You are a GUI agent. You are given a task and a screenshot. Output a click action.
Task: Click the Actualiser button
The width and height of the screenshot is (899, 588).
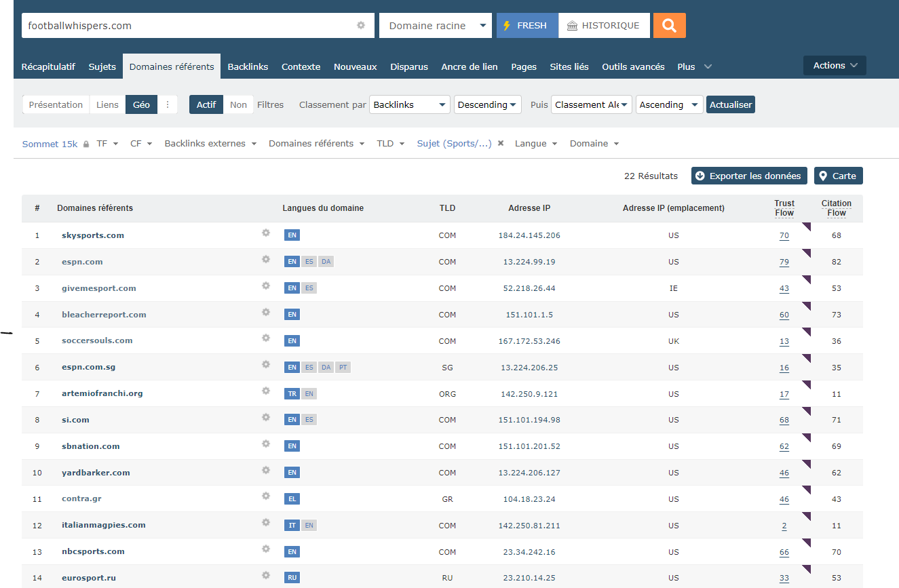731,104
